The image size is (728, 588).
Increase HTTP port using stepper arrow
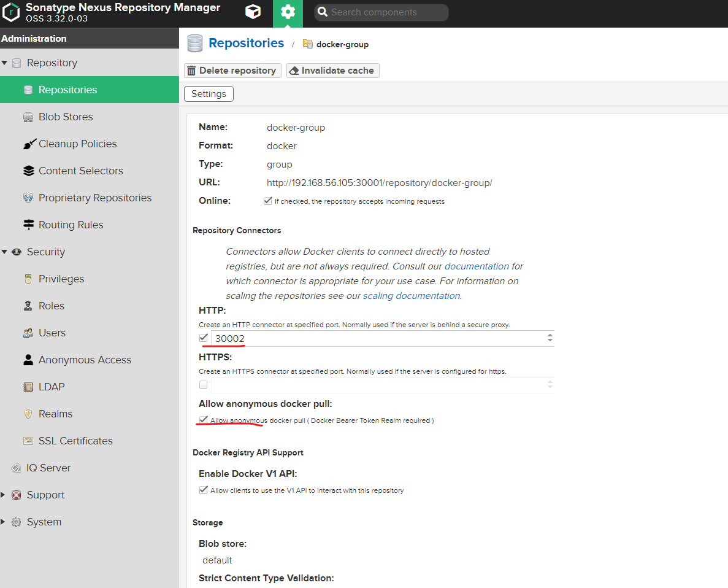550,335
